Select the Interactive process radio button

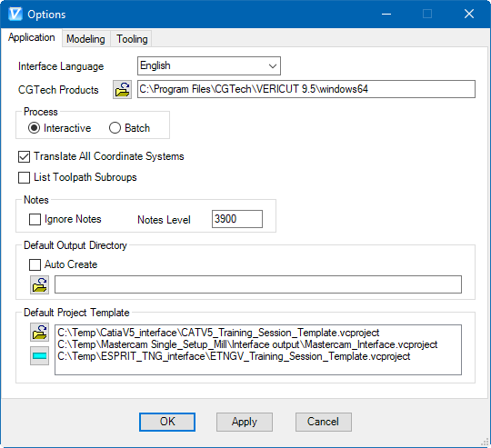tap(34, 128)
